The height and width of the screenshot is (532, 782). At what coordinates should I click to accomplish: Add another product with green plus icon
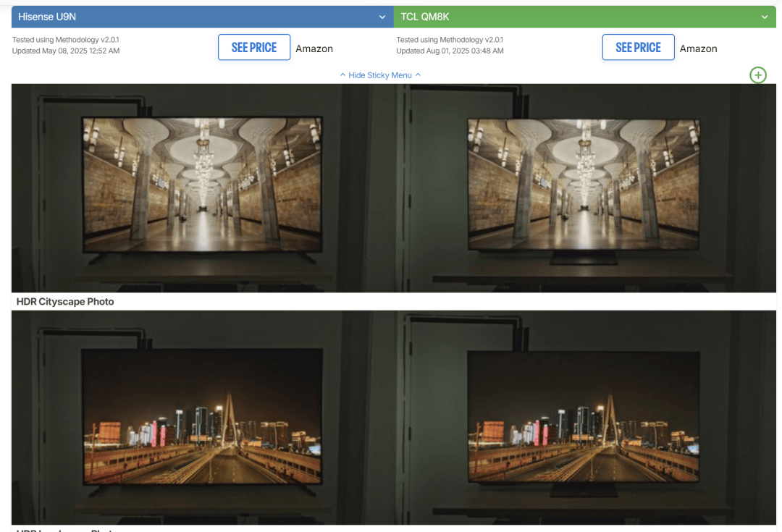[x=757, y=75]
